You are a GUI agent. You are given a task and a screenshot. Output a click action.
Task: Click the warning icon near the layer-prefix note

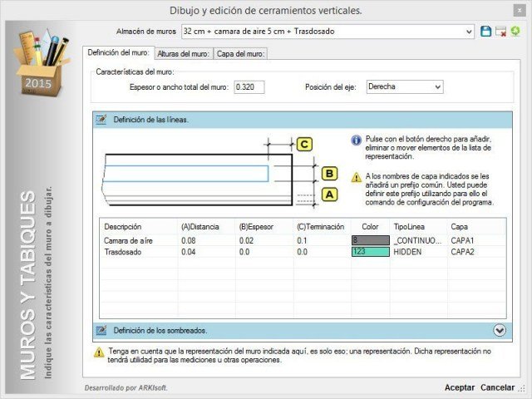point(357,177)
